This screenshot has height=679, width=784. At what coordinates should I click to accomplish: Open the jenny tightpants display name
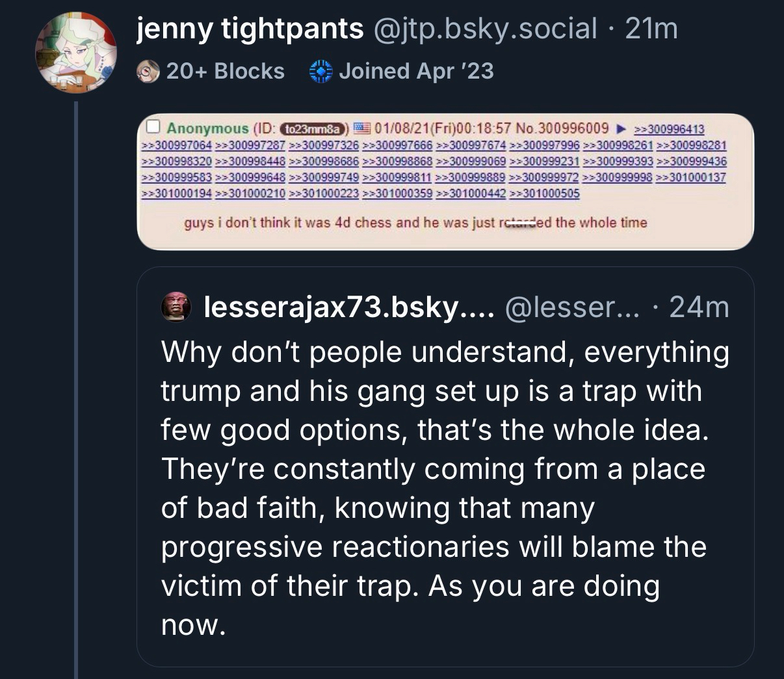(x=250, y=29)
